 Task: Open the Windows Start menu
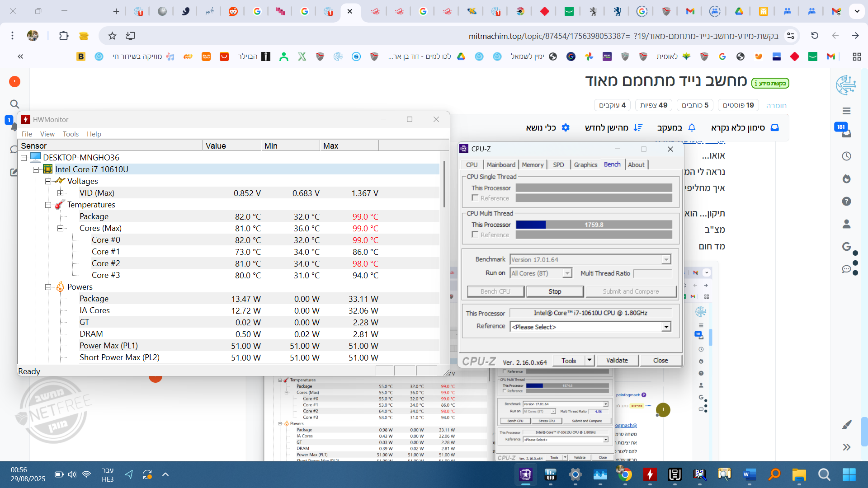(x=849, y=474)
